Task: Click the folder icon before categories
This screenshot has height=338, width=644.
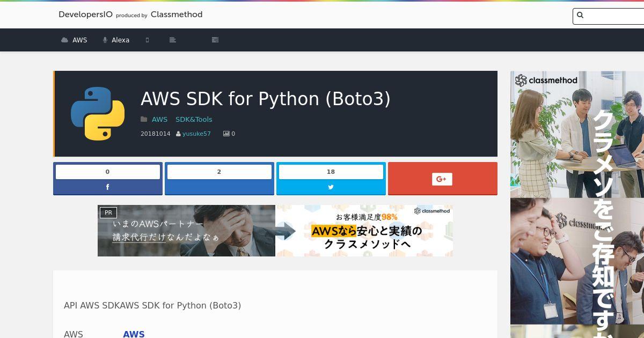Action: (144, 119)
